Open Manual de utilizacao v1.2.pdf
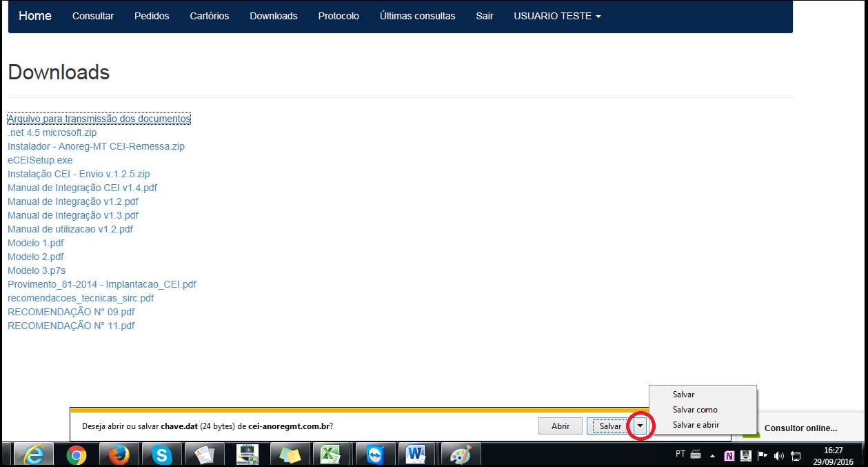The image size is (868, 467). tap(70, 229)
